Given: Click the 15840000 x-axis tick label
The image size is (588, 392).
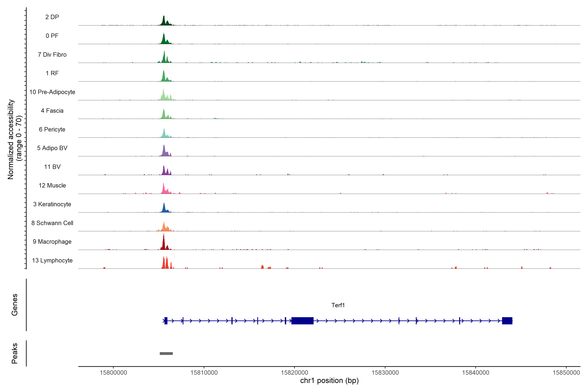Looking at the screenshot, I should click(475, 373).
